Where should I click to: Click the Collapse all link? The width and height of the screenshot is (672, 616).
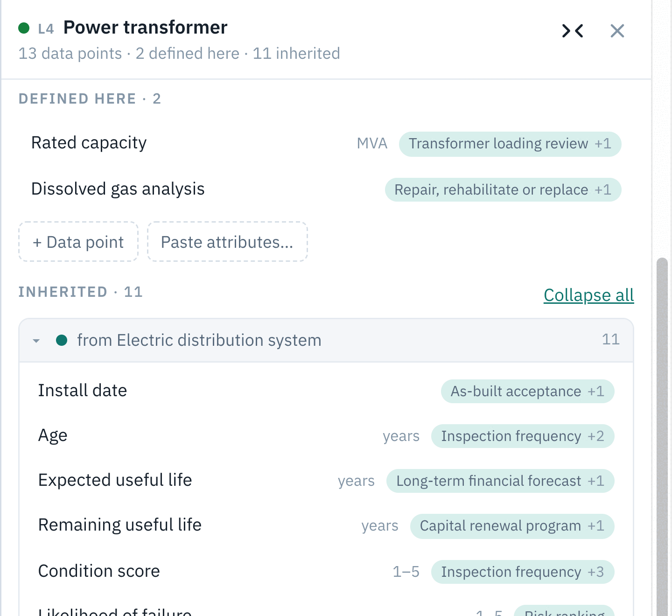588,295
